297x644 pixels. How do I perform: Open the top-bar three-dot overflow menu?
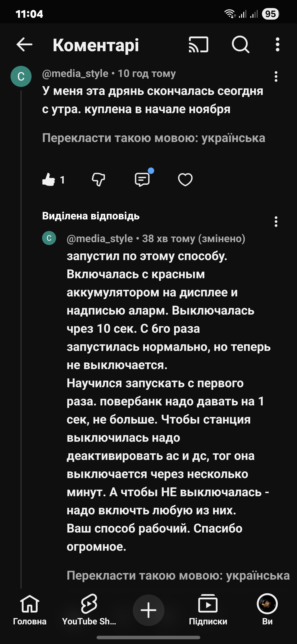coord(277,45)
